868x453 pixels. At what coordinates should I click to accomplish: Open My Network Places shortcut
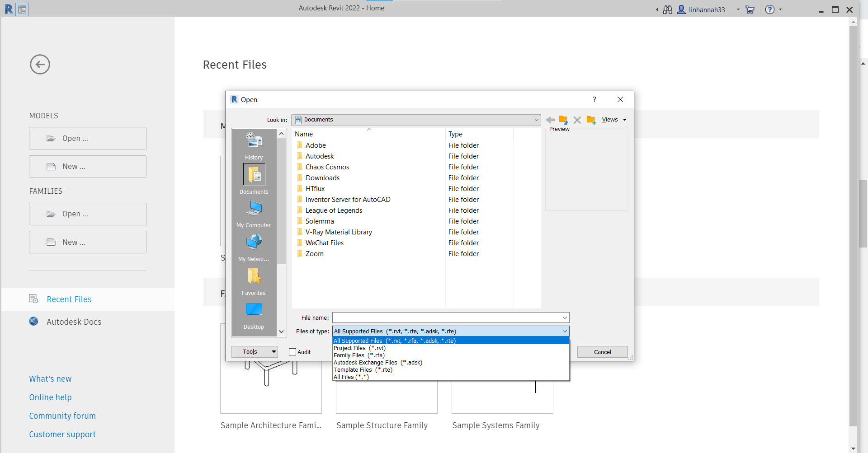point(254,246)
